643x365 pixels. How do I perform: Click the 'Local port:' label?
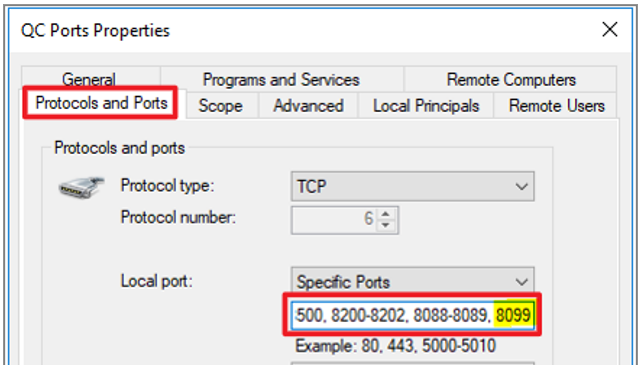point(156,281)
